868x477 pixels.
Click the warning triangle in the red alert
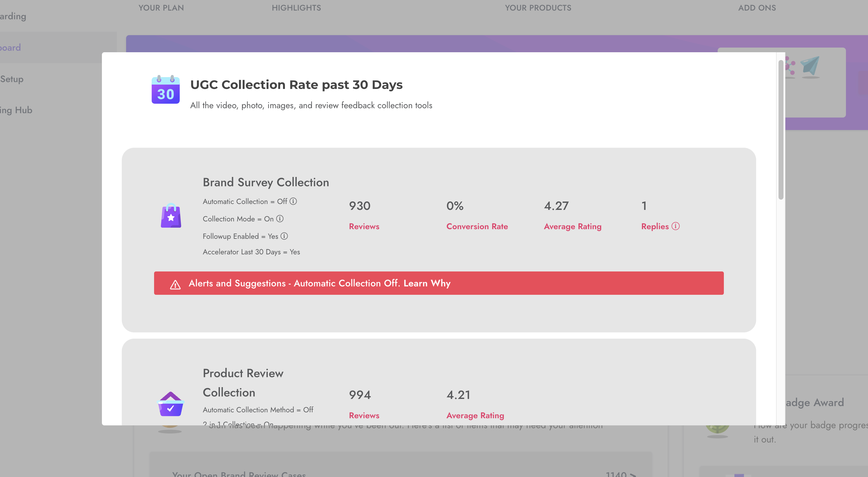(175, 285)
